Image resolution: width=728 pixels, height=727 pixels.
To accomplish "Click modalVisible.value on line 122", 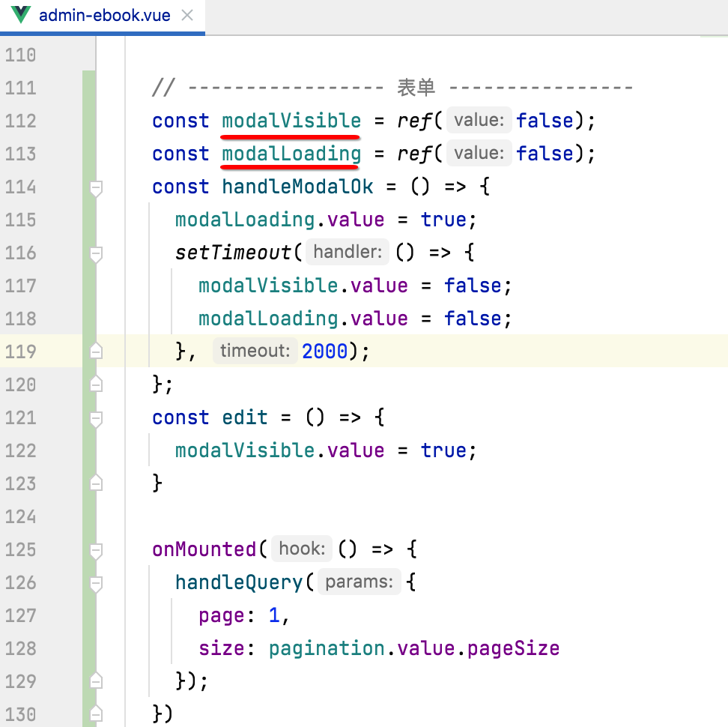I will click(x=279, y=450).
